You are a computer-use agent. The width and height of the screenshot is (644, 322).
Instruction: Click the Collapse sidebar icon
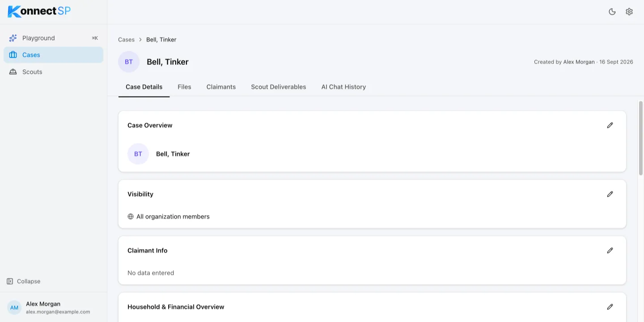[10, 281]
